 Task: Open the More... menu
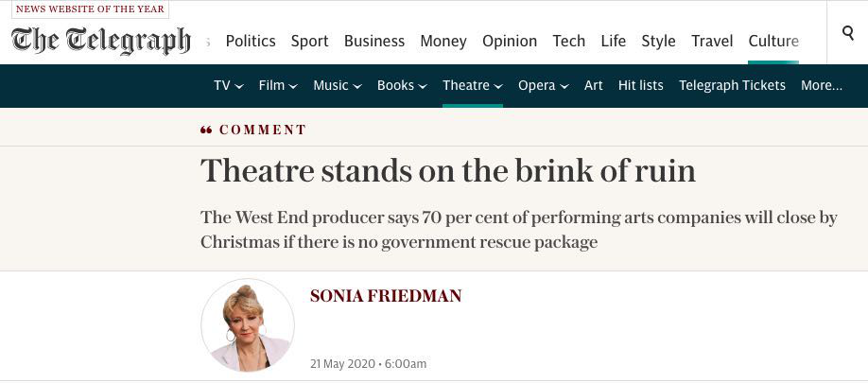pyautogui.click(x=822, y=85)
